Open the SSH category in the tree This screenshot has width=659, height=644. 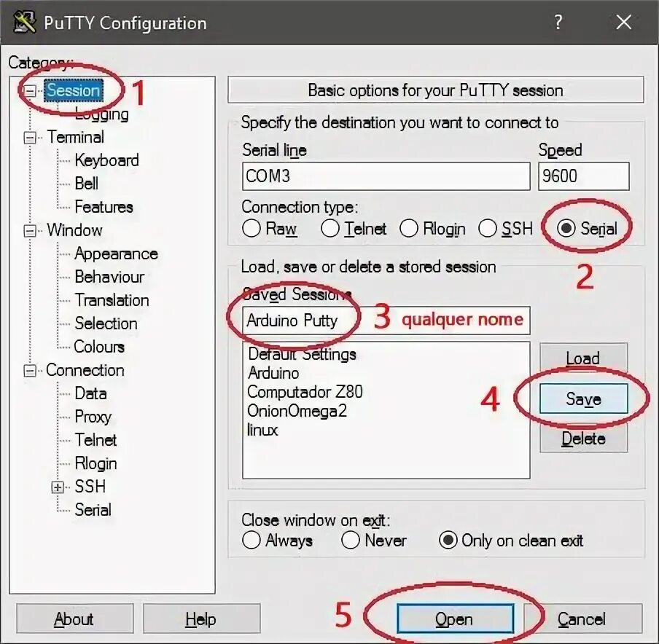pyautogui.click(x=90, y=487)
